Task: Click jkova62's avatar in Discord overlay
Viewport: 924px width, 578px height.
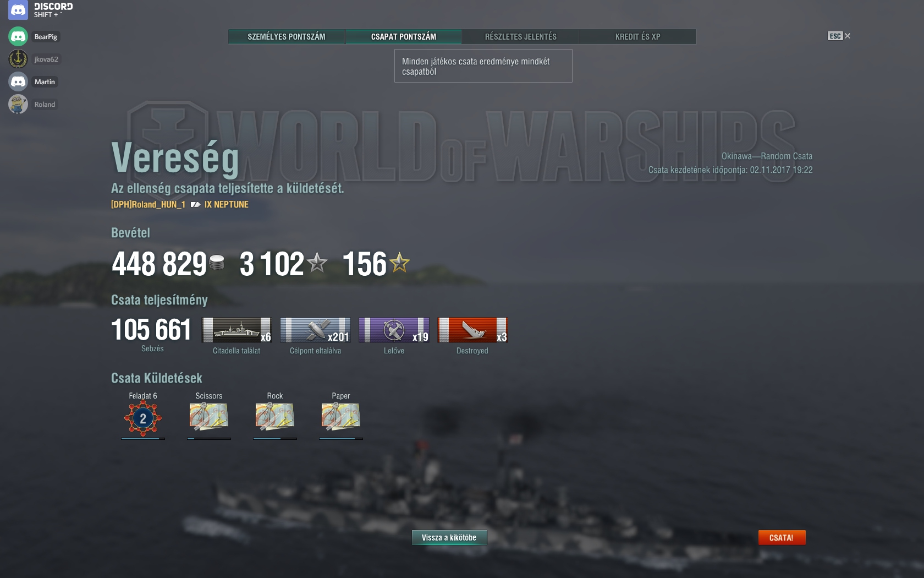Action: click(x=18, y=59)
